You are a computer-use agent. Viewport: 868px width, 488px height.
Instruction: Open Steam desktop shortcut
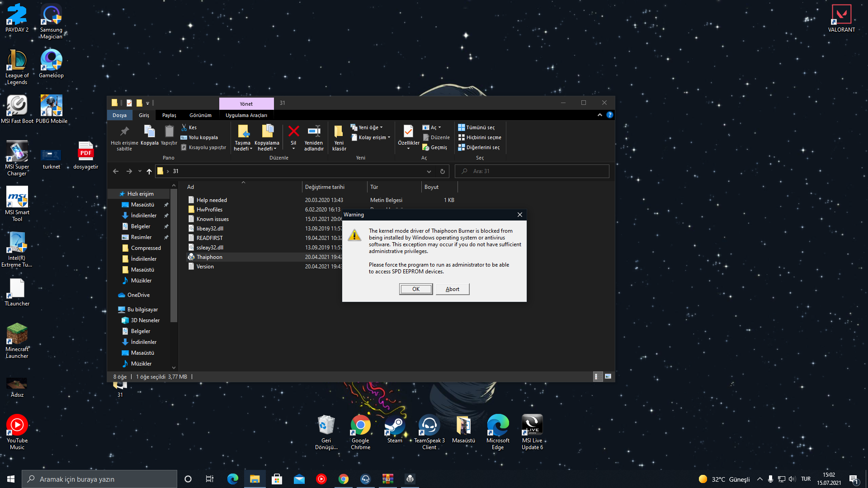pyautogui.click(x=395, y=429)
